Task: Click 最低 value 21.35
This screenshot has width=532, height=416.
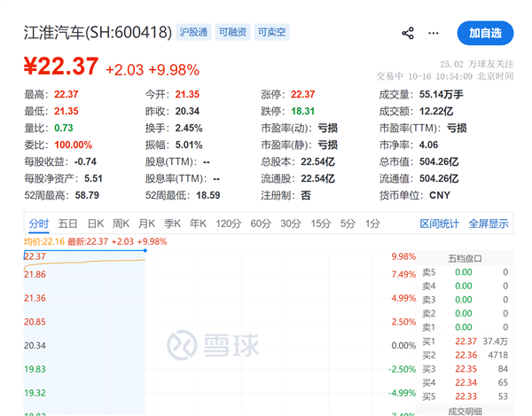Action: click(x=66, y=111)
